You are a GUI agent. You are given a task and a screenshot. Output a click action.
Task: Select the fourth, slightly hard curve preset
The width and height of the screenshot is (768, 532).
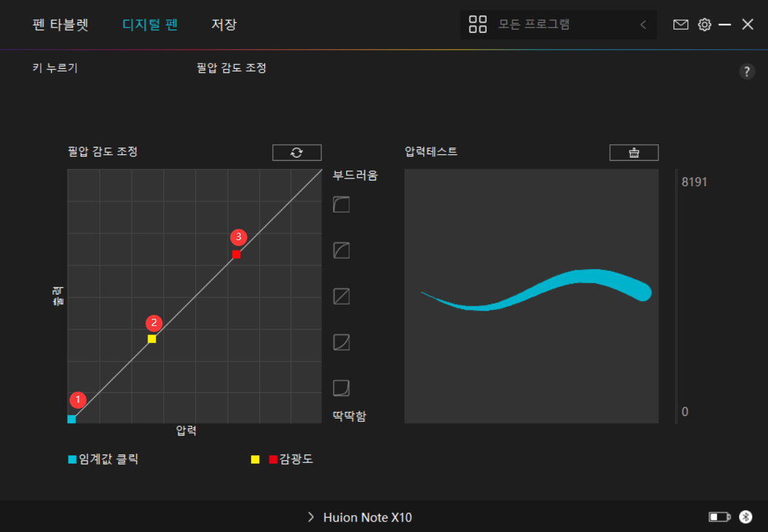(341, 342)
